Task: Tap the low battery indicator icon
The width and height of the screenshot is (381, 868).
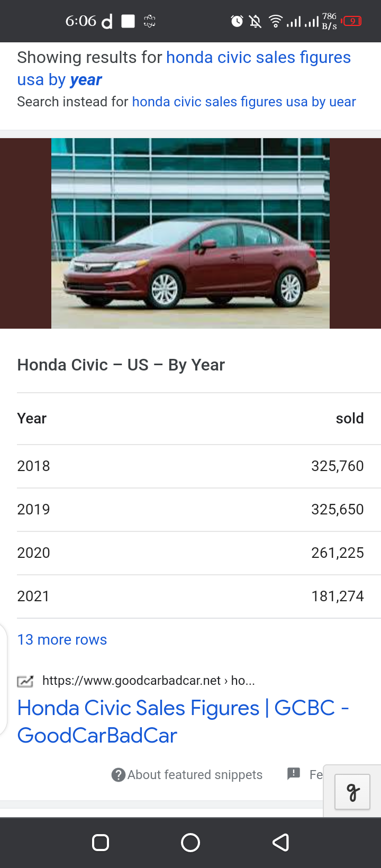Action: [x=351, y=21]
